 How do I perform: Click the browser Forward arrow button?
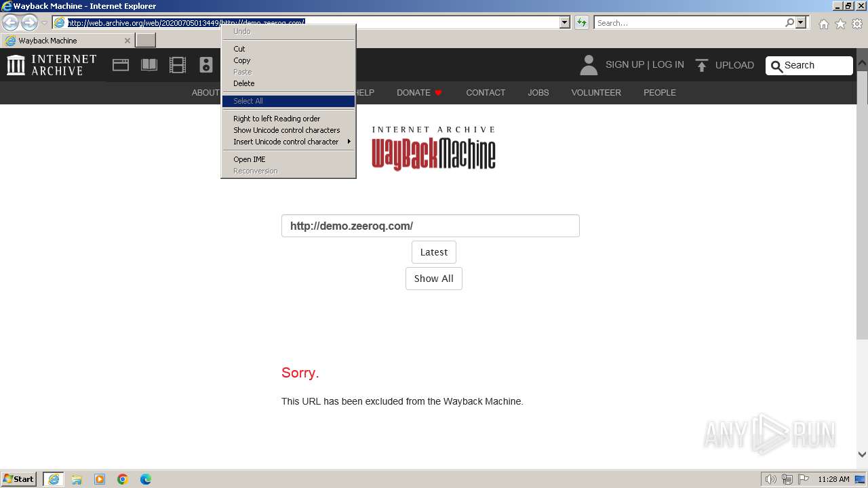pyautogui.click(x=29, y=22)
